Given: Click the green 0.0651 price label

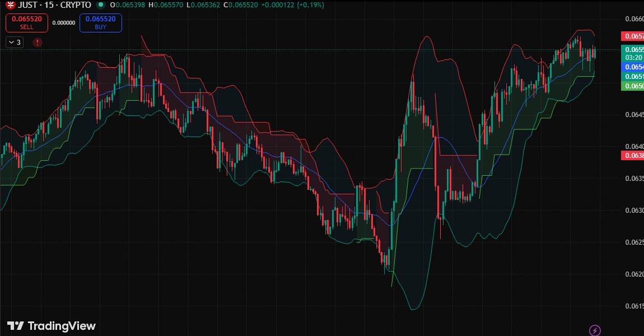Looking at the screenshot, I should click(x=632, y=76).
